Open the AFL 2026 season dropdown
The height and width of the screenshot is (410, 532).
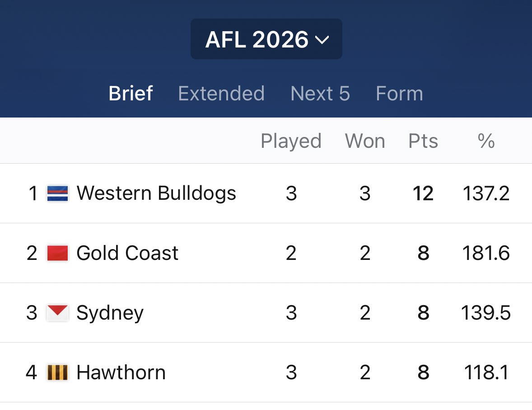[266, 39]
